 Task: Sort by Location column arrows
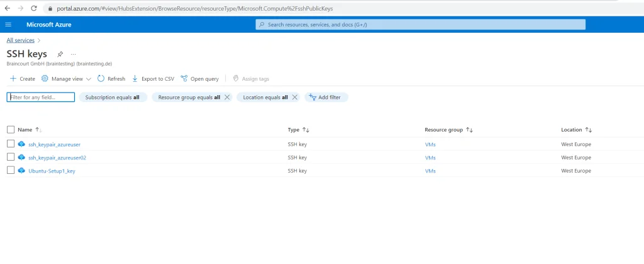click(589, 130)
